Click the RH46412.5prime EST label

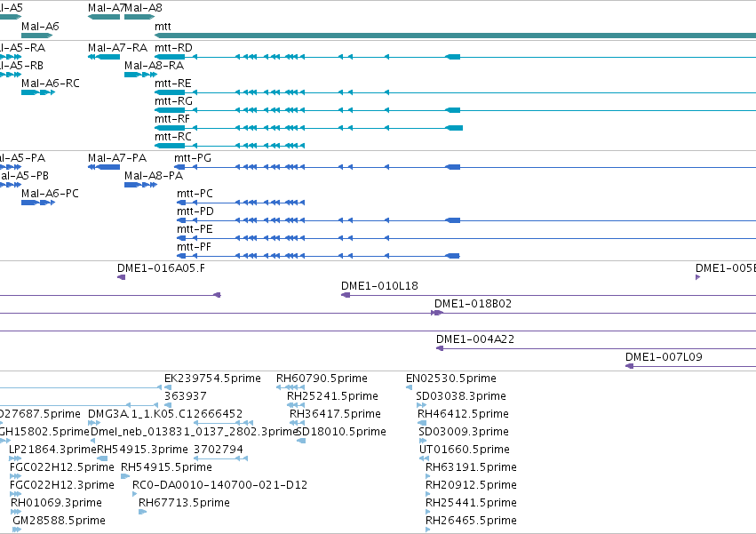pos(464,414)
